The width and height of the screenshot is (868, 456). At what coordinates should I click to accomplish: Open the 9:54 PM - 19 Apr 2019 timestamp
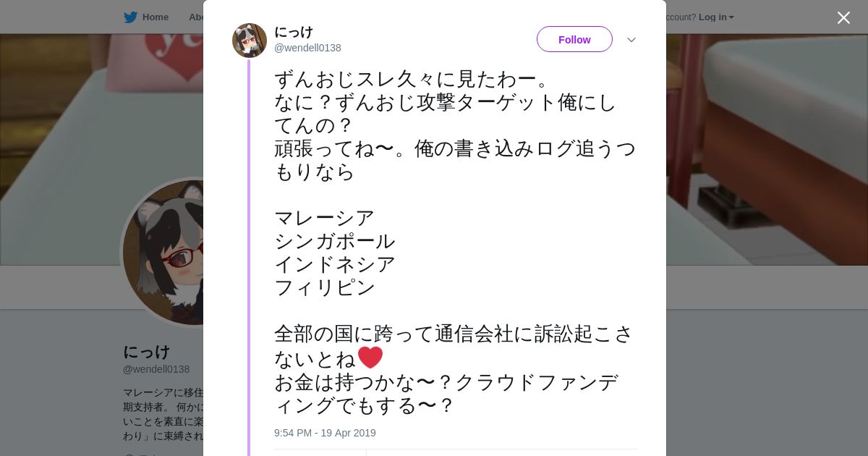pos(325,433)
